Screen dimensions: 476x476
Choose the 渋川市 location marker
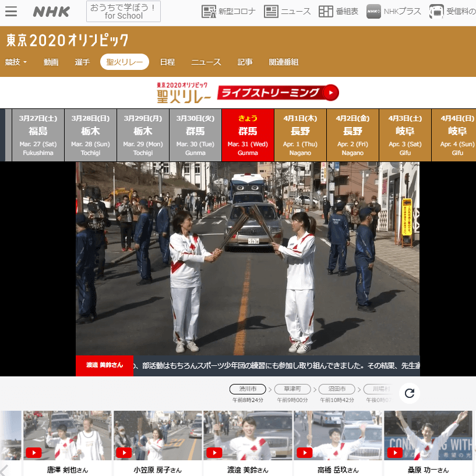tap(248, 389)
